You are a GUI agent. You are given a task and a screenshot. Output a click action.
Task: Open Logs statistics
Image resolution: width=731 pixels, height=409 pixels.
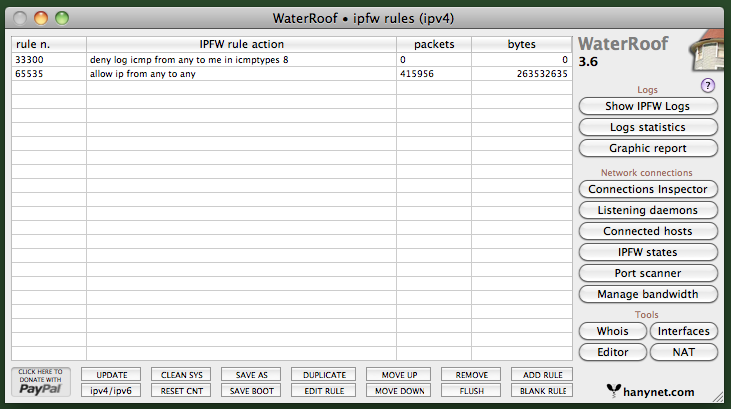(x=648, y=127)
